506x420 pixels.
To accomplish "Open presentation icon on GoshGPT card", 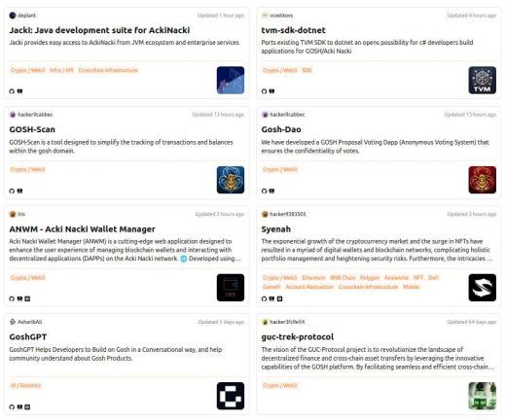I will (x=19, y=407).
